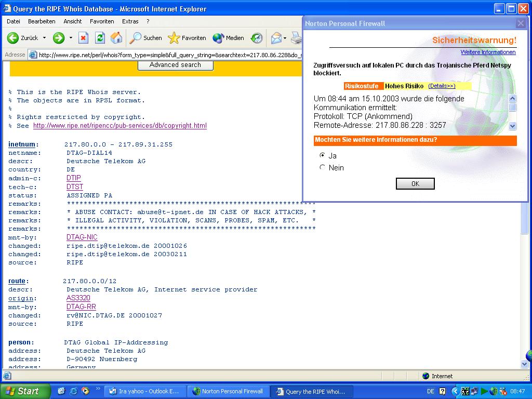Open the language bar help icon

point(443,391)
